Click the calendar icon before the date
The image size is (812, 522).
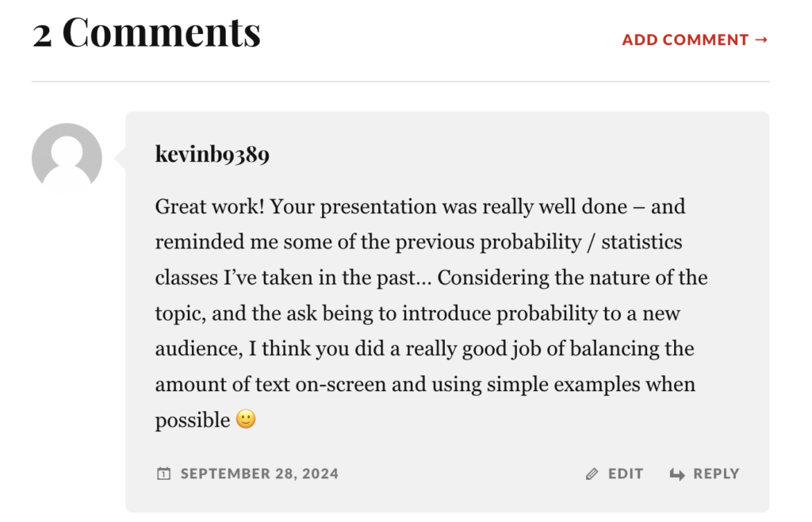[x=163, y=474]
